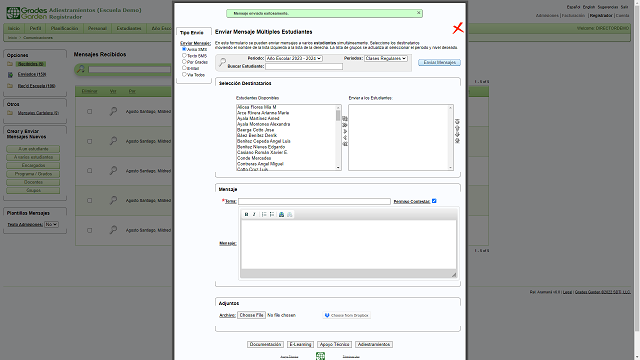Open the Enviados link in background sidebar
Image resolution: width=640 pixels, height=360 pixels.
tap(32, 74)
